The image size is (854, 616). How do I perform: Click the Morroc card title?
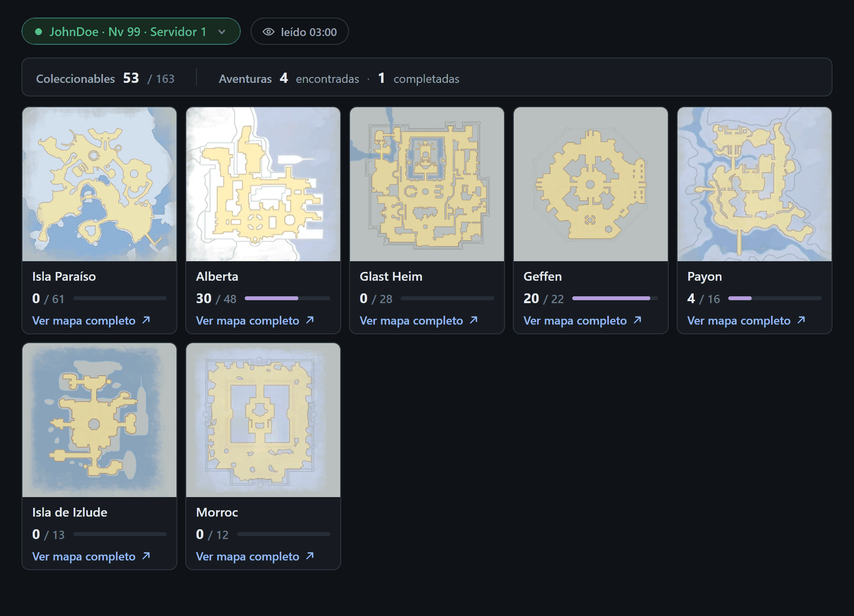click(x=217, y=512)
